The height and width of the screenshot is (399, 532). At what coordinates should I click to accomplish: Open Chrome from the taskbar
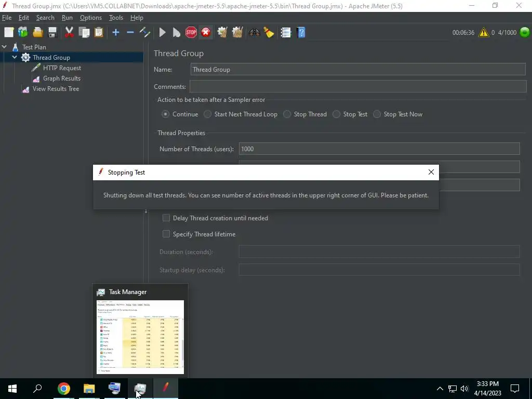(63, 389)
